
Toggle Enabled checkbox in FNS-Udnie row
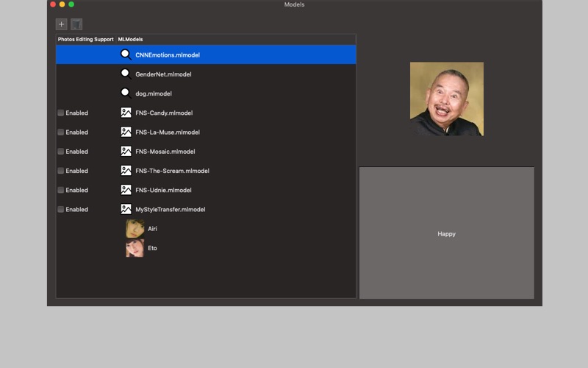point(61,190)
